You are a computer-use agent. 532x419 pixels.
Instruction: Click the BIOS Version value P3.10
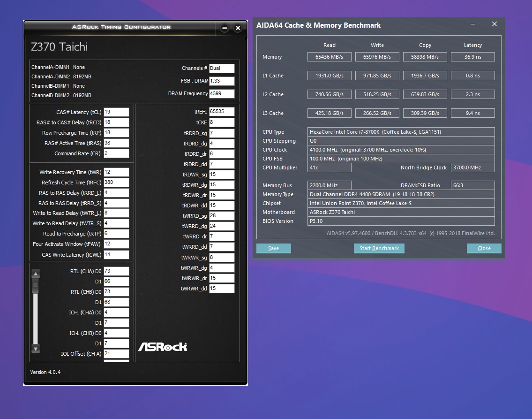(x=401, y=221)
